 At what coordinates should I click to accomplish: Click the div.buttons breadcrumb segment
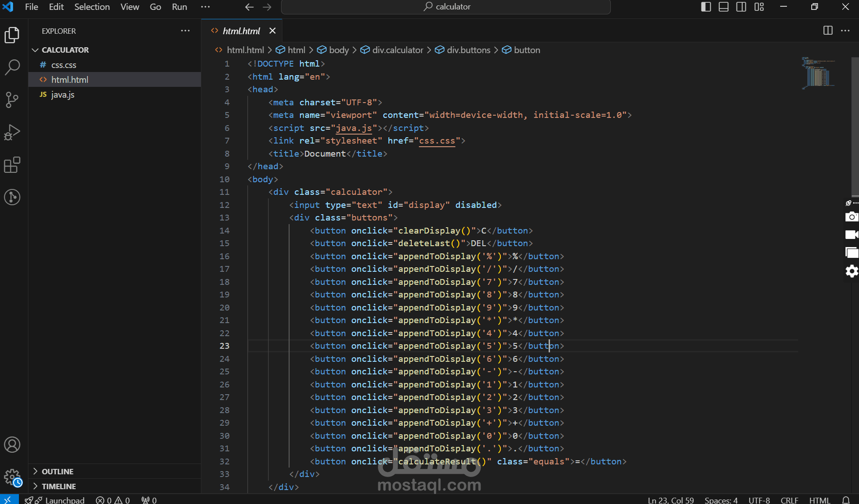pyautogui.click(x=463, y=50)
